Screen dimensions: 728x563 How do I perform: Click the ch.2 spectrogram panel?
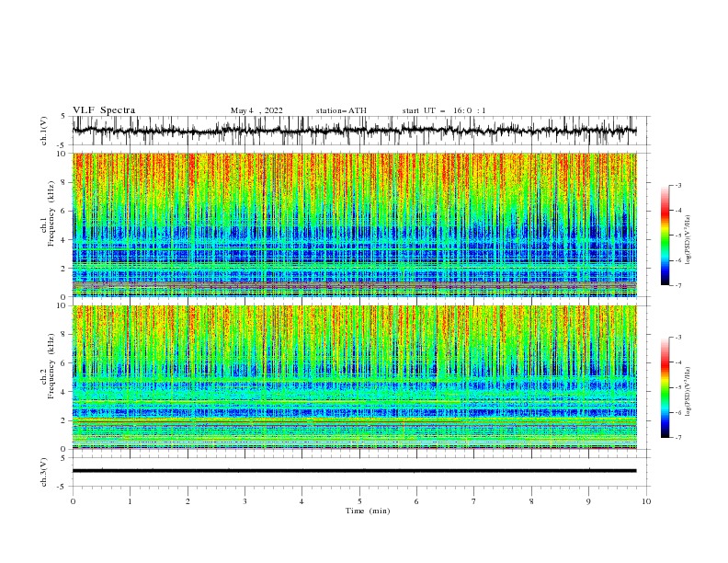(x=355, y=377)
